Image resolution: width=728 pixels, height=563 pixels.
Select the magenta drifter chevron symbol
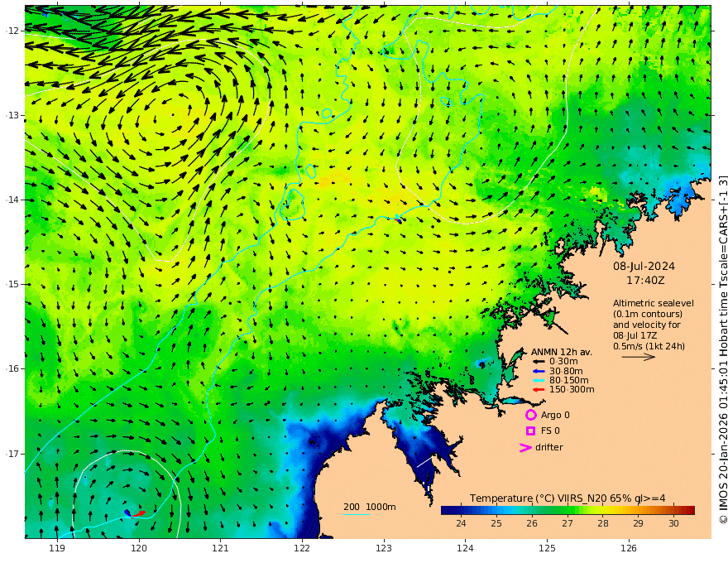525,448
